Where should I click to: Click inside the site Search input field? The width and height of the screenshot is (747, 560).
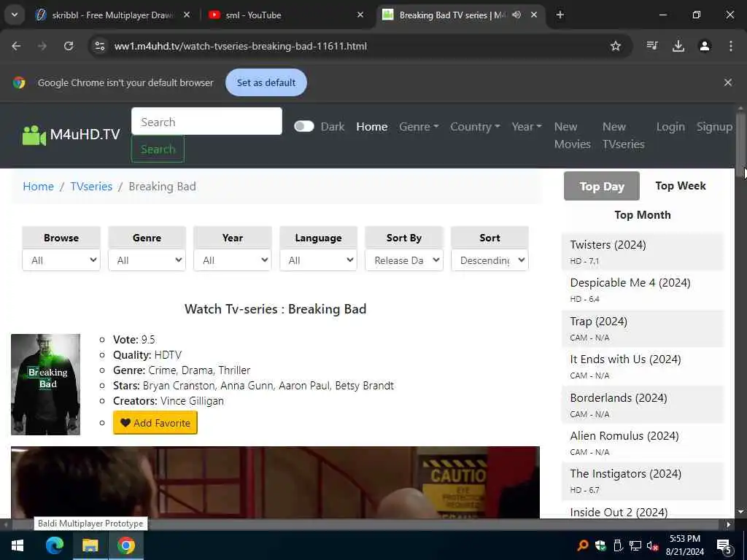coord(206,122)
